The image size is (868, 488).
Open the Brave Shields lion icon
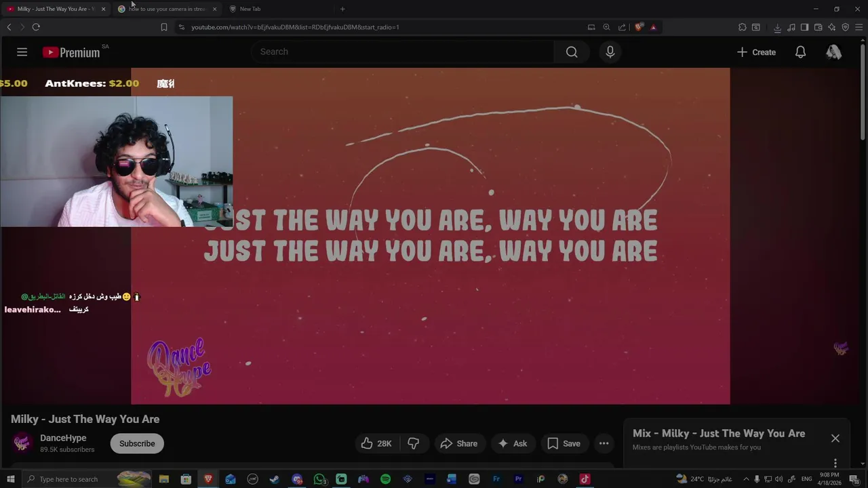639,27
